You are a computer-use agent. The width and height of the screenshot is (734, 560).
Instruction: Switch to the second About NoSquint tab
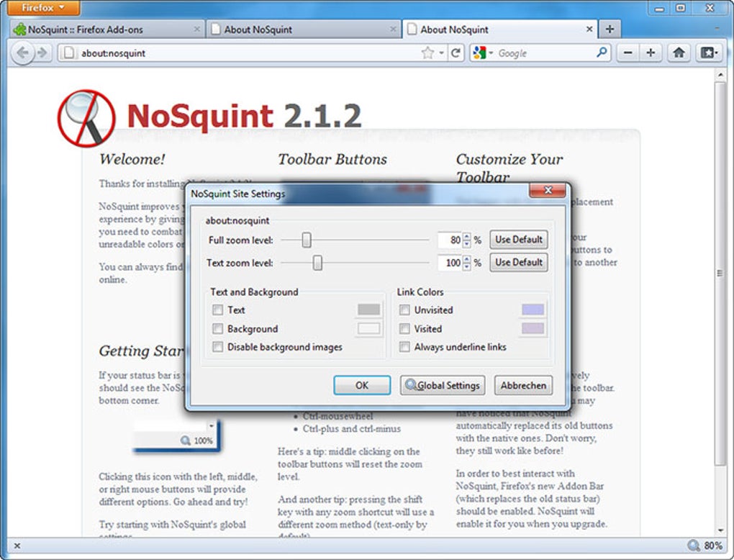(x=304, y=29)
